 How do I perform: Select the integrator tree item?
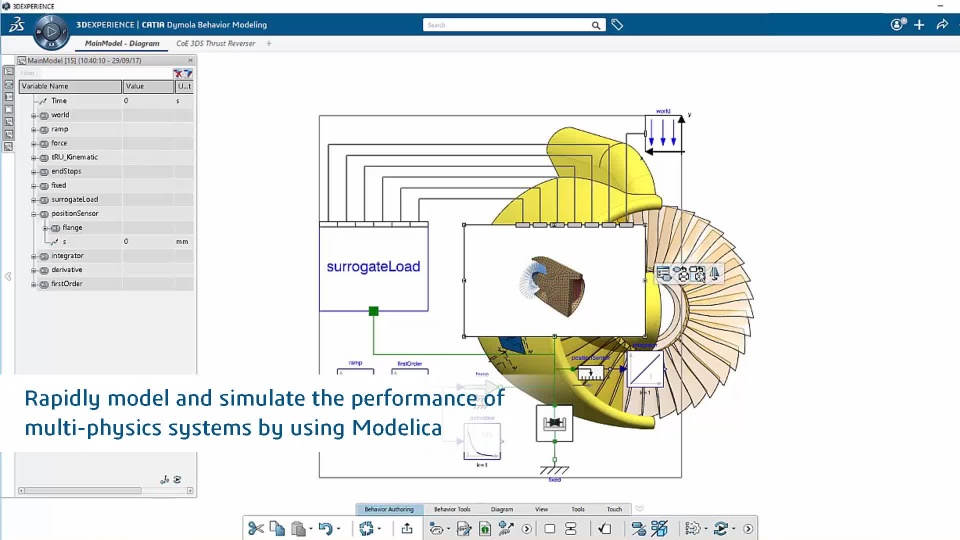coord(67,256)
